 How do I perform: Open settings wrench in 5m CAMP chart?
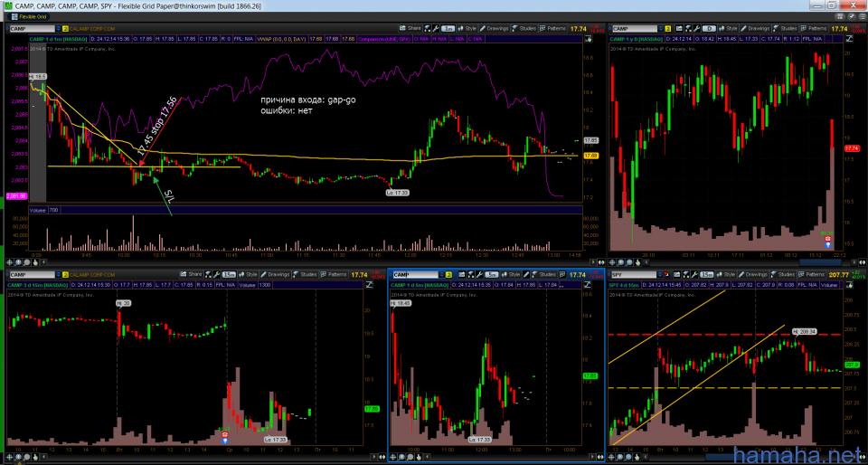(479, 275)
